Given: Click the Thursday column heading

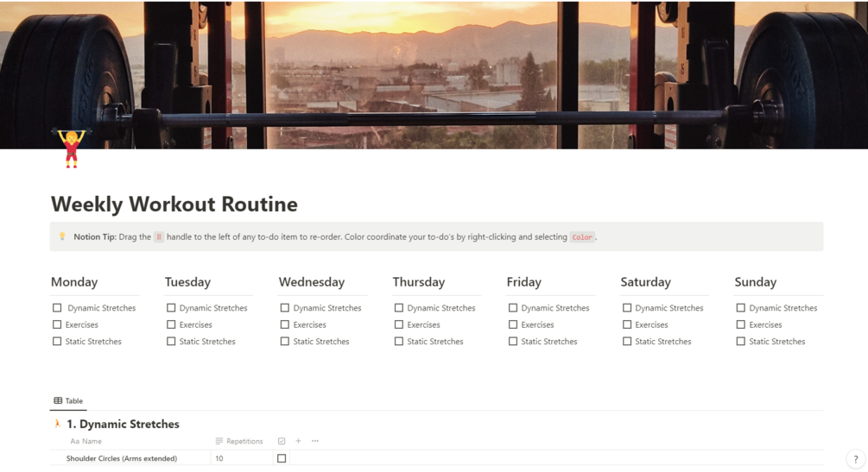Looking at the screenshot, I should point(419,282).
